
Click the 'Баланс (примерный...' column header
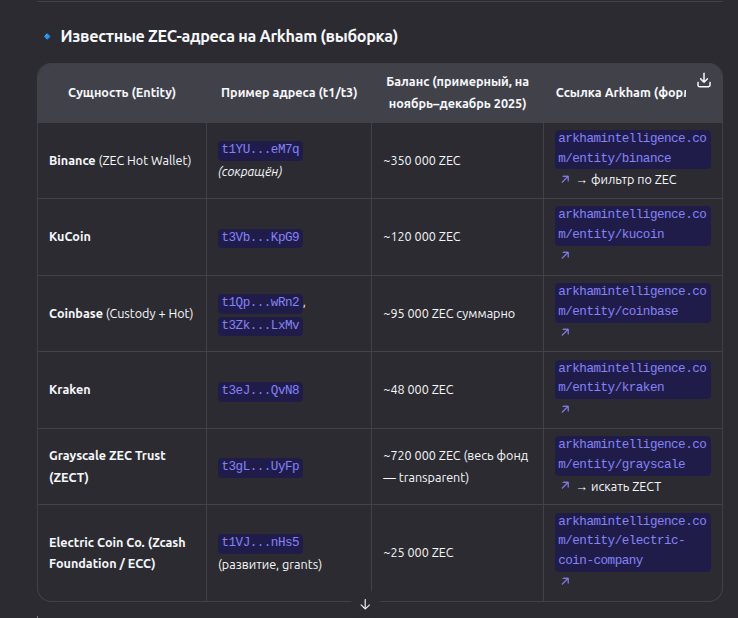pyautogui.click(x=457, y=93)
